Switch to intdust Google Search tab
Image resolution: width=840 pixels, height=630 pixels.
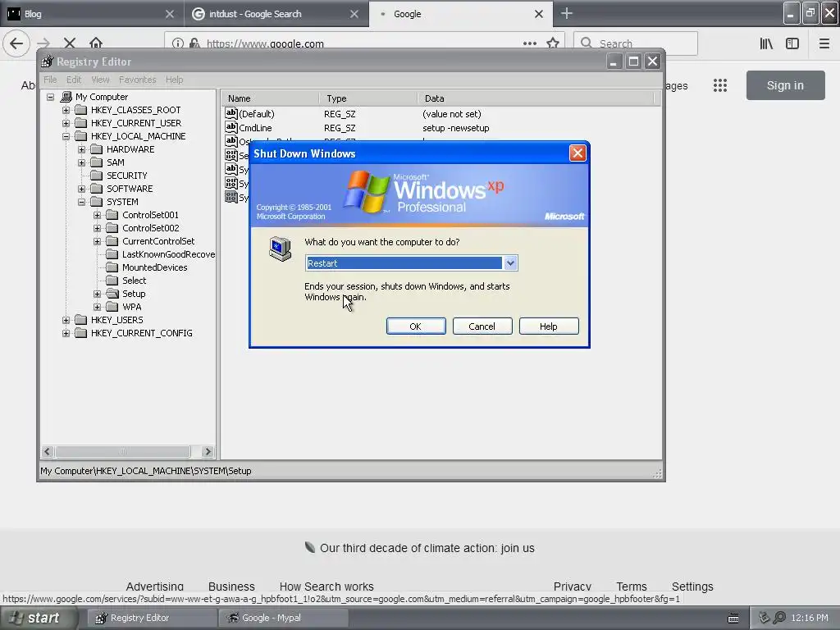(276, 14)
